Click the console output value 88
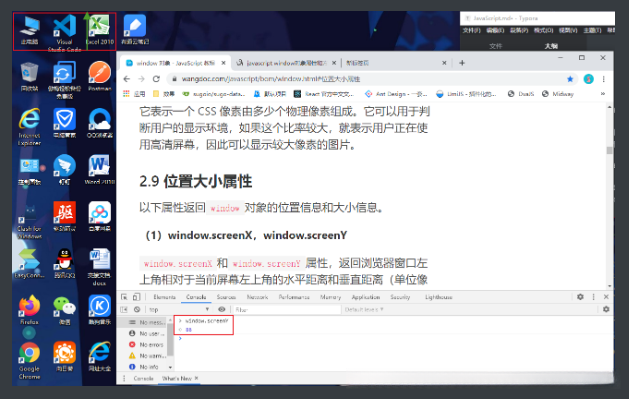The width and height of the screenshot is (629, 399). point(189,330)
